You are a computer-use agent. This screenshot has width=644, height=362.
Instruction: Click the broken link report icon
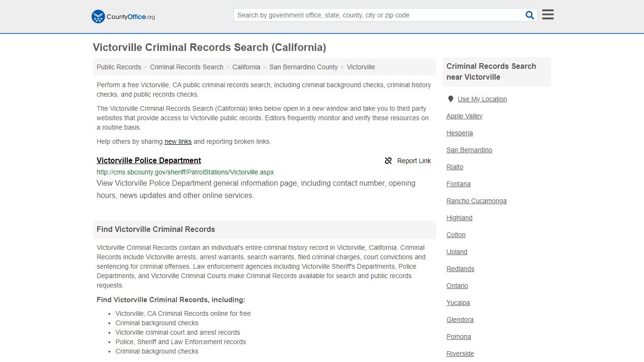[x=388, y=161]
